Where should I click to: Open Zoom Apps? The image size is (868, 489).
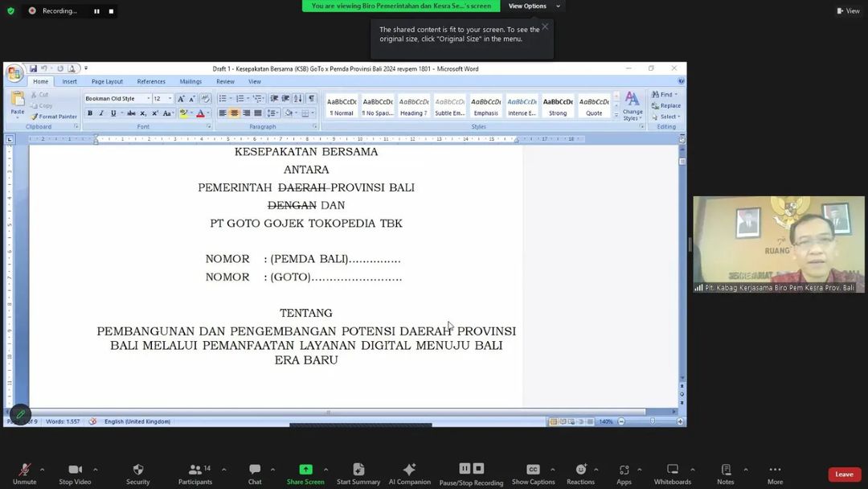624,474
